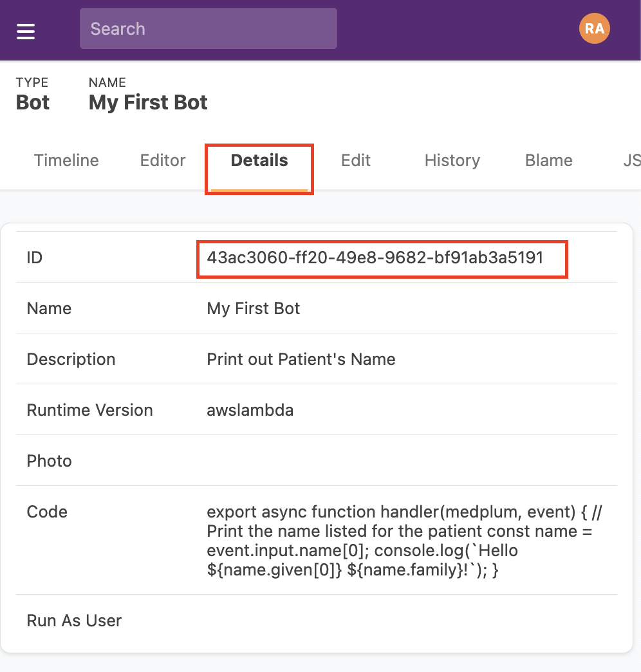Click the 'Runtime Version' row label
This screenshot has width=641, height=672.
click(89, 410)
